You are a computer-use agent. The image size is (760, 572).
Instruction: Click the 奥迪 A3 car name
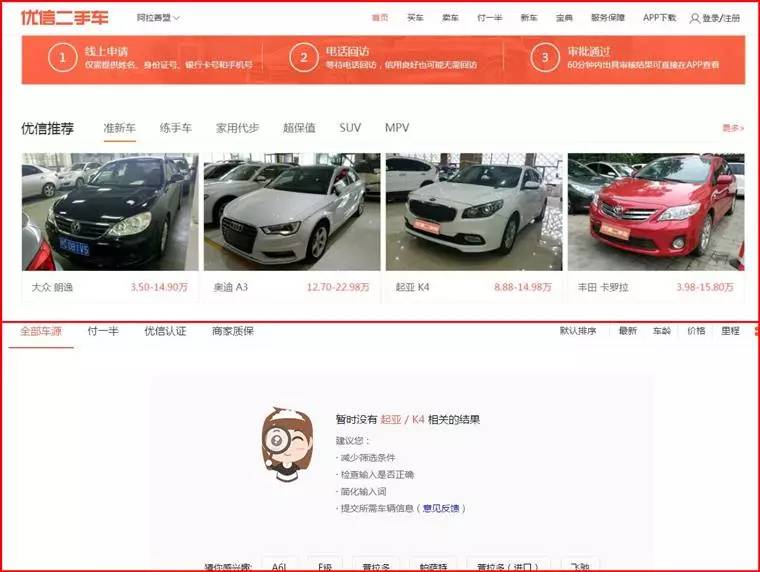pyautogui.click(x=231, y=287)
